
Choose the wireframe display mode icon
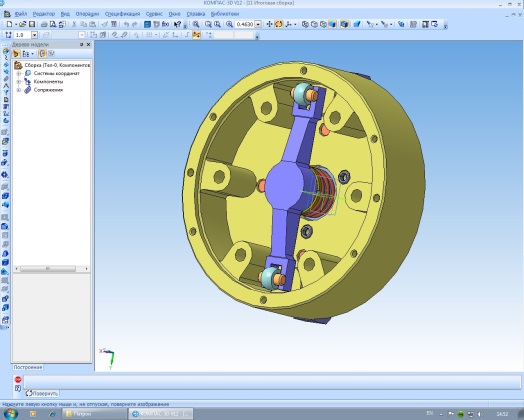coord(305,24)
